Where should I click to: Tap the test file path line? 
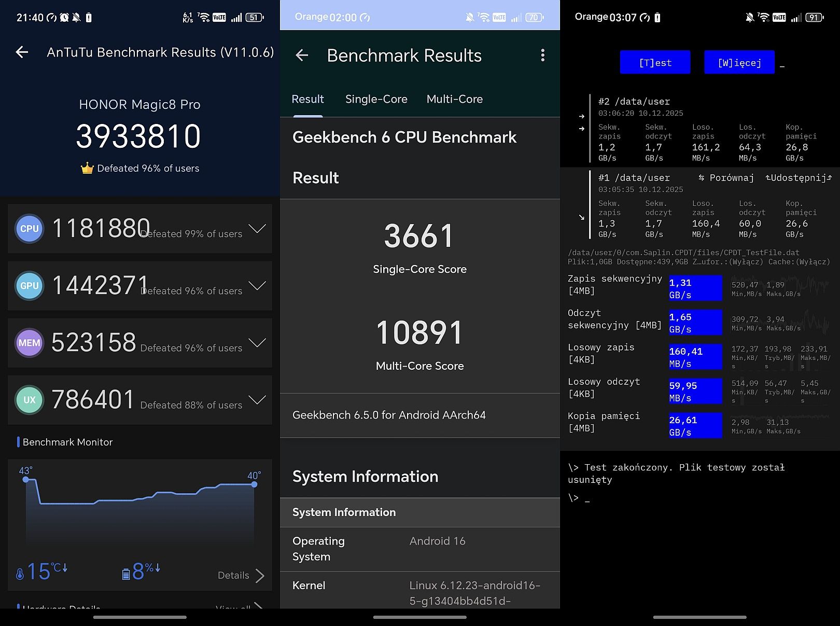[683, 253]
